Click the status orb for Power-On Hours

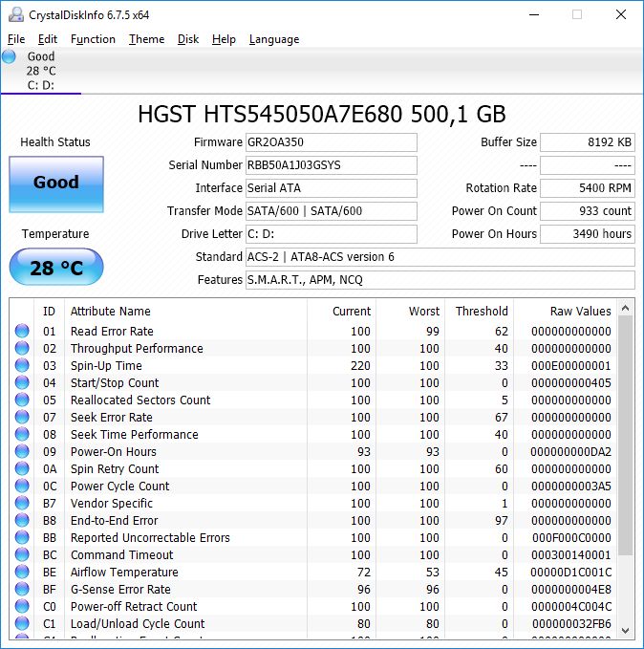pos(22,451)
